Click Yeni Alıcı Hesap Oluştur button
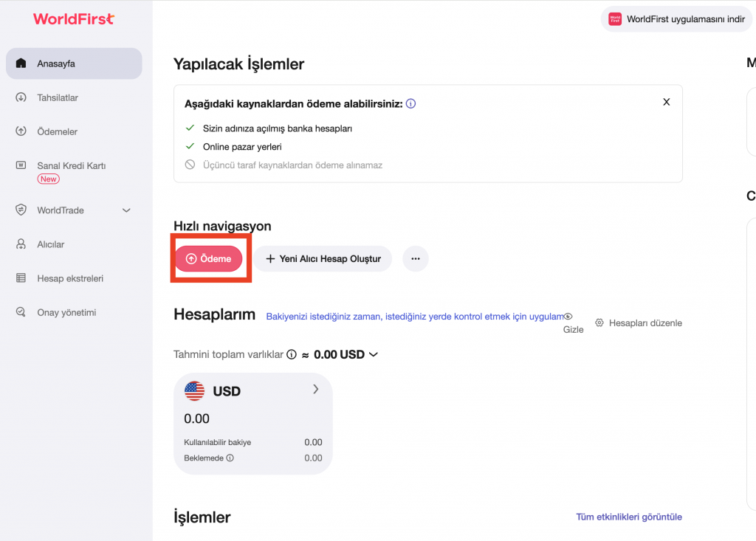The width and height of the screenshot is (756, 541). pyautogui.click(x=323, y=259)
